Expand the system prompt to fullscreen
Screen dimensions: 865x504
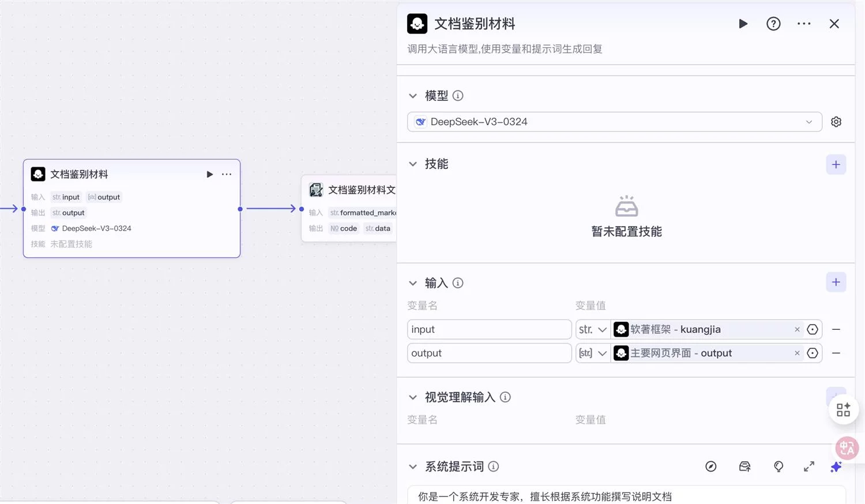click(x=808, y=467)
